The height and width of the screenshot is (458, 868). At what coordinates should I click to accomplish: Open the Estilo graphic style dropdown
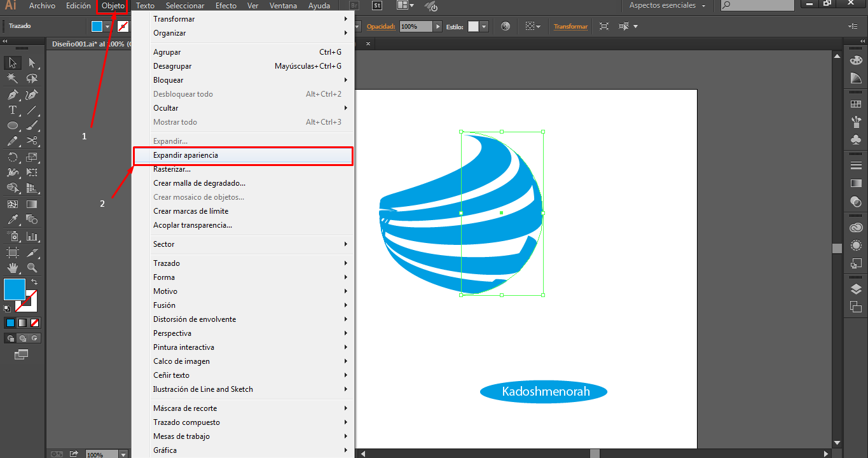485,27
